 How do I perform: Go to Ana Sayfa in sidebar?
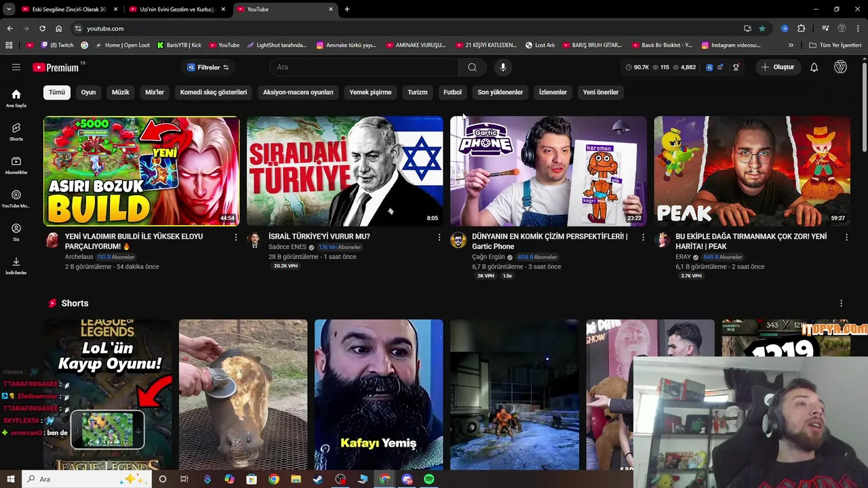tap(16, 98)
